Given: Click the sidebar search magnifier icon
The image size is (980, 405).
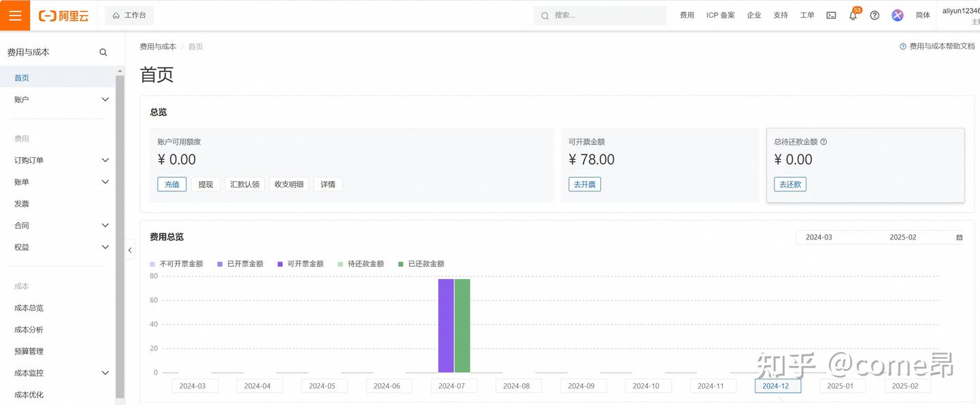Looking at the screenshot, I should tap(103, 52).
